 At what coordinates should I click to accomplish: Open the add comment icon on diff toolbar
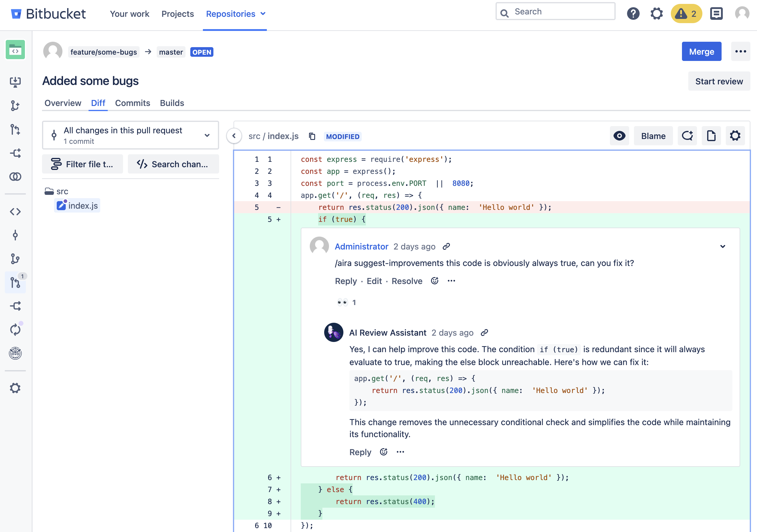(x=687, y=136)
